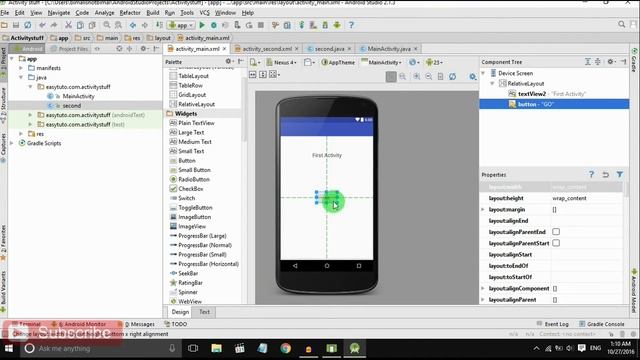Screen dimensions: 640x360
Task: Click the Help question mark toolbar icon
Action: (351, 25)
